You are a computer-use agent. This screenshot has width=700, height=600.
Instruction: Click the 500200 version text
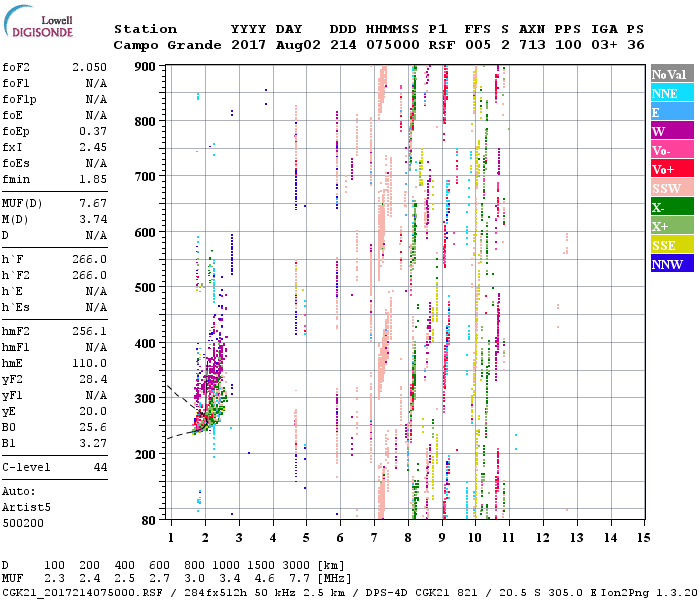[23, 523]
